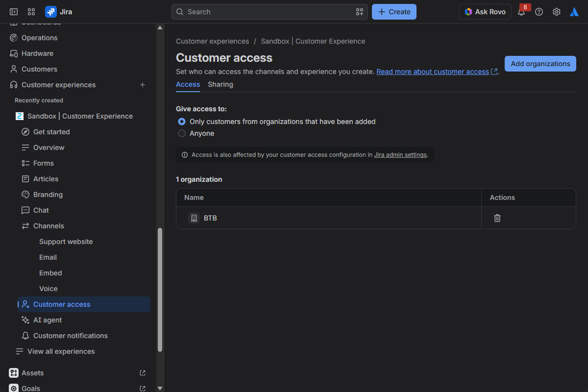Click the search bar filter icon

(x=359, y=12)
